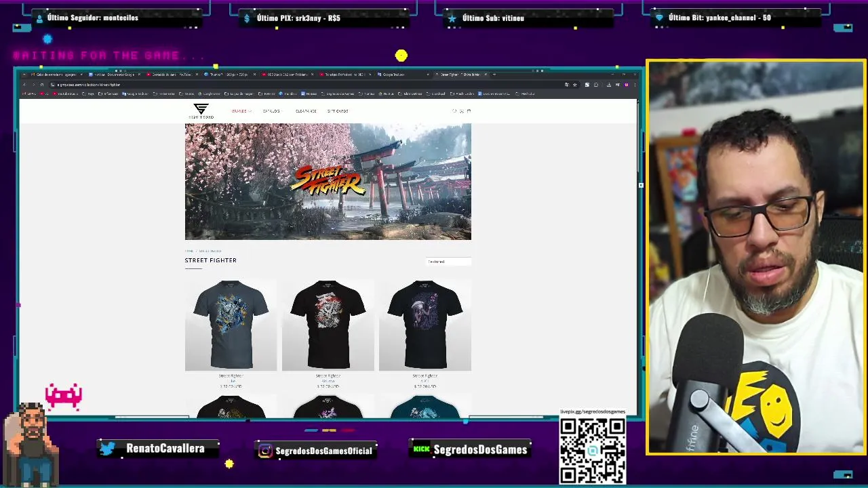This screenshot has width=868, height=488.
Task: Bookmark page with the star icon
Action: pos(575,85)
